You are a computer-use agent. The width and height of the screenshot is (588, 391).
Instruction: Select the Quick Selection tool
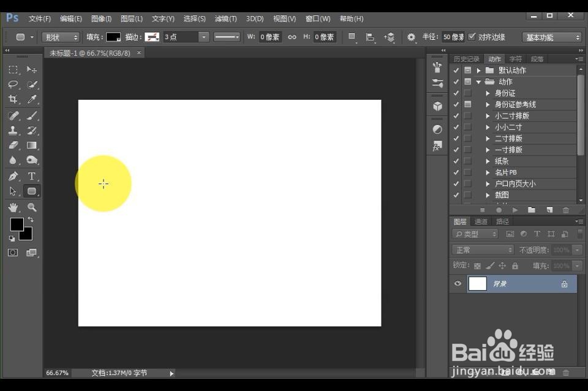point(32,84)
